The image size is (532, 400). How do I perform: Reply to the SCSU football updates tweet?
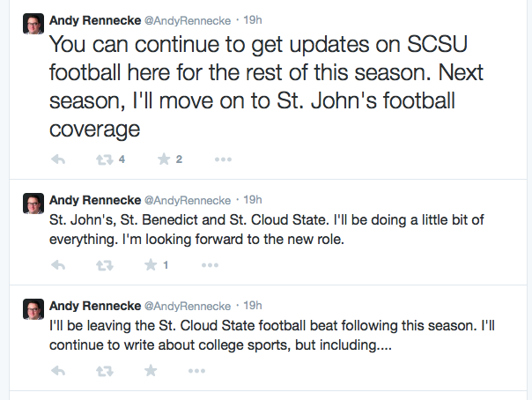(x=59, y=159)
